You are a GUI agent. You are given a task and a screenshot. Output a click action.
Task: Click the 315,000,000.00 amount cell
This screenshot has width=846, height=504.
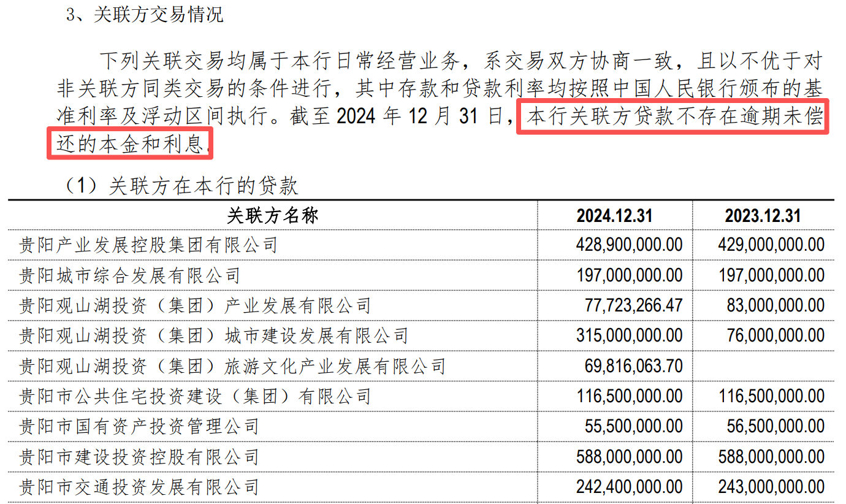point(629,335)
